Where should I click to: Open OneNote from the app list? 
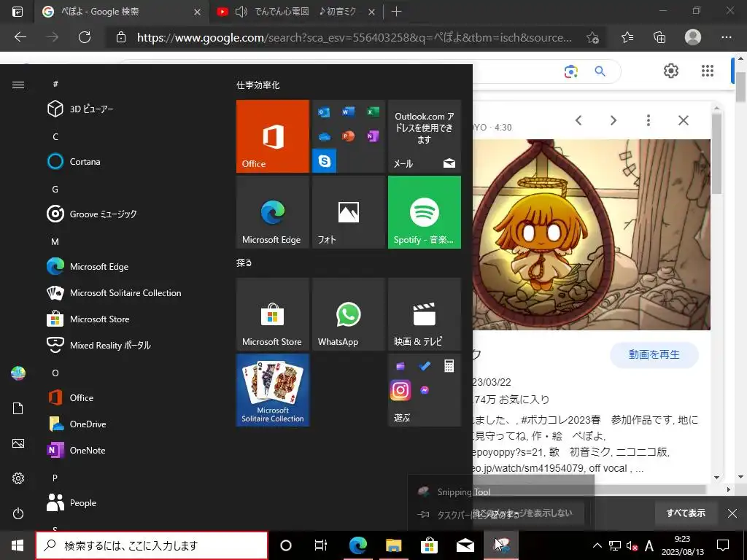coord(128,449)
